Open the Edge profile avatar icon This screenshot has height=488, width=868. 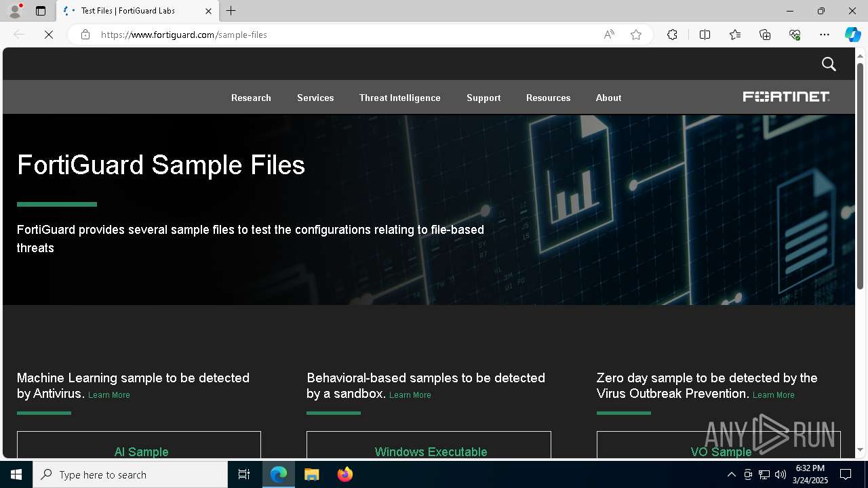(14, 11)
